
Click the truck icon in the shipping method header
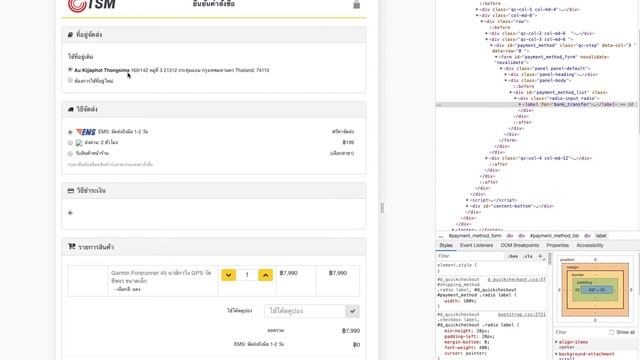click(x=71, y=109)
